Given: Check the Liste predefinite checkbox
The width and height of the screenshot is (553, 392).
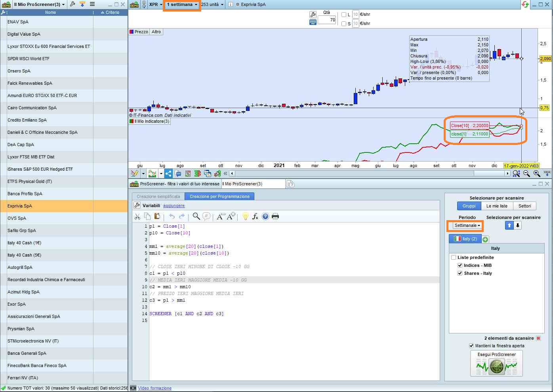Looking at the screenshot, I should (454, 257).
